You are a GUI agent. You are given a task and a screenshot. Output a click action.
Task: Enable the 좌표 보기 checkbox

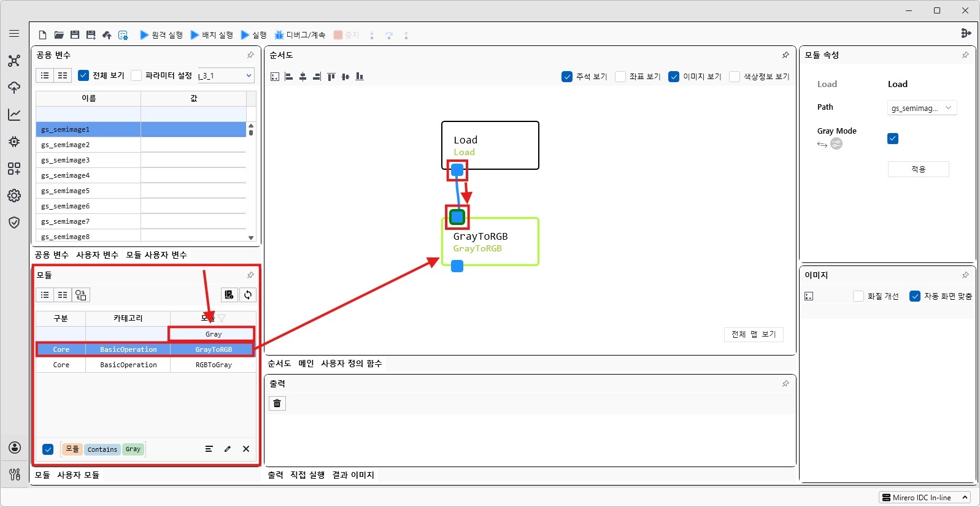point(620,77)
